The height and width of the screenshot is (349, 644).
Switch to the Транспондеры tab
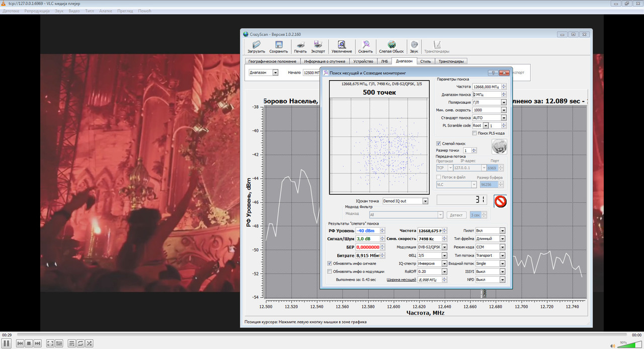[451, 61]
